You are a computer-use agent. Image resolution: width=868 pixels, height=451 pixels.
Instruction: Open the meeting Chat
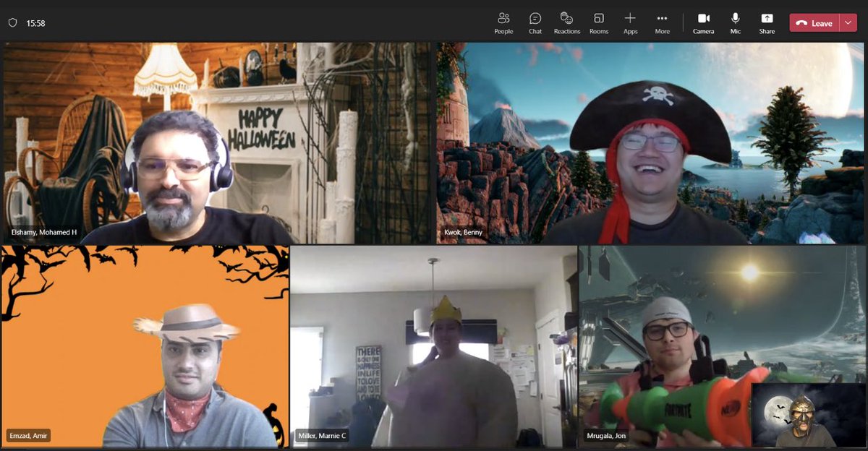(x=535, y=23)
